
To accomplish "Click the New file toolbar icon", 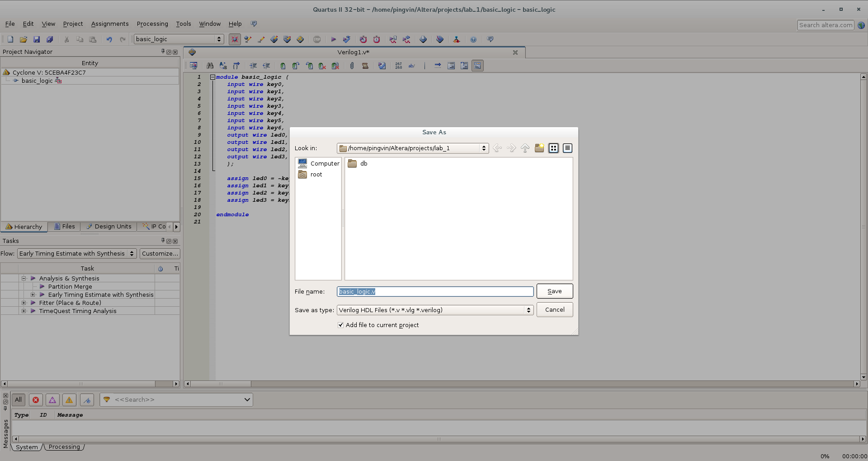I will pos(10,39).
